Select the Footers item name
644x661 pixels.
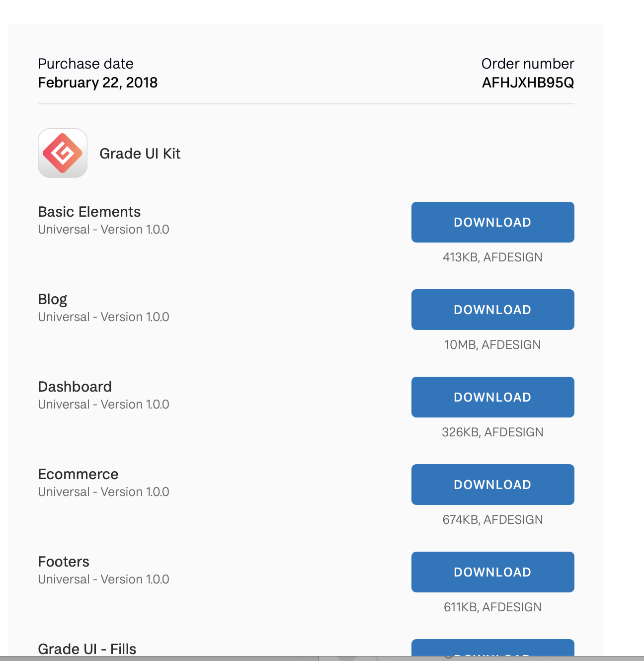tap(64, 562)
